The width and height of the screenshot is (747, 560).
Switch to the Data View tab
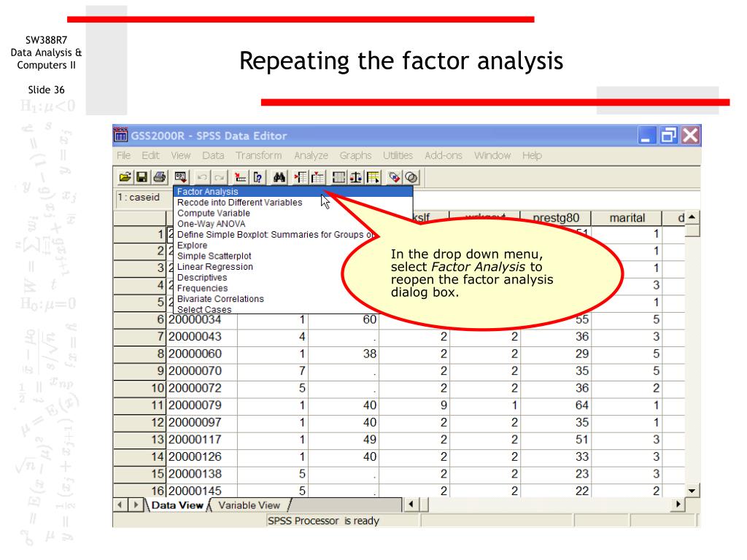(x=177, y=505)
